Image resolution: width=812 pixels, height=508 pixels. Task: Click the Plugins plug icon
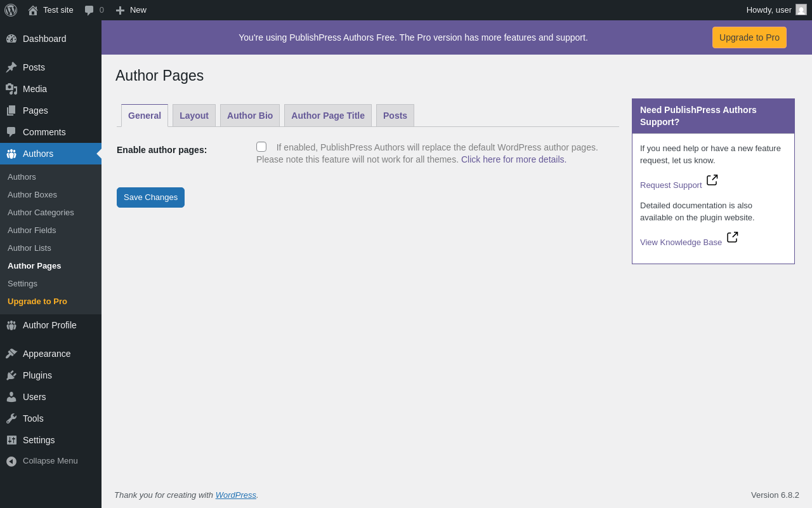[11, 375]
